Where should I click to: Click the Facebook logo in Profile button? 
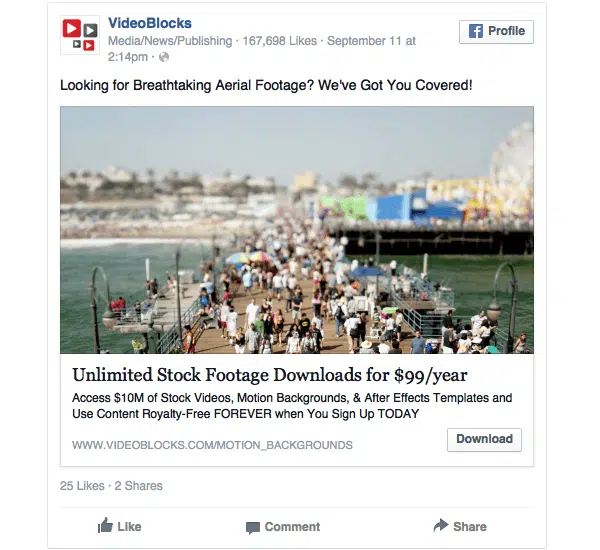click(x=476, y=31)
